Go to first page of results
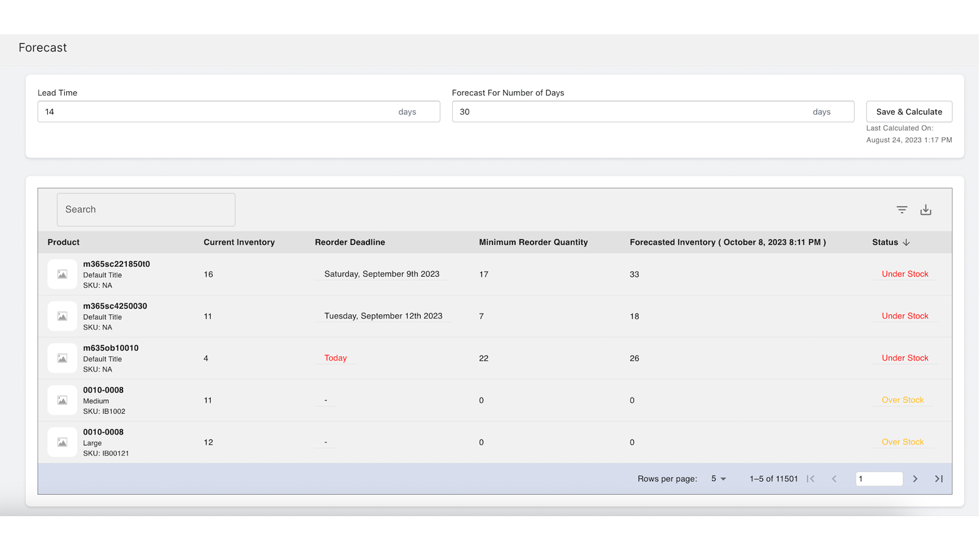This screenshot has width=980, height=551. pyautogui.click(x=810, y=479)
